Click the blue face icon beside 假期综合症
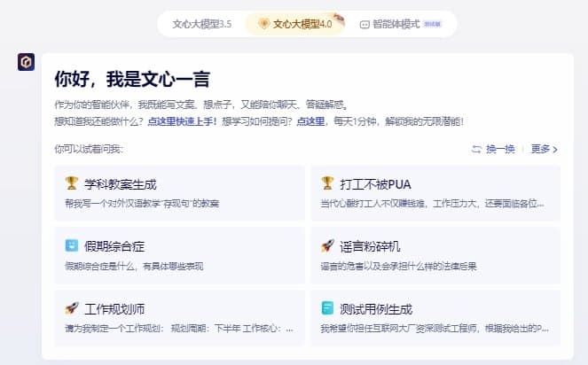Image resolution: width=588 pixels, height=365 pixels. click(x=71, y=245)
